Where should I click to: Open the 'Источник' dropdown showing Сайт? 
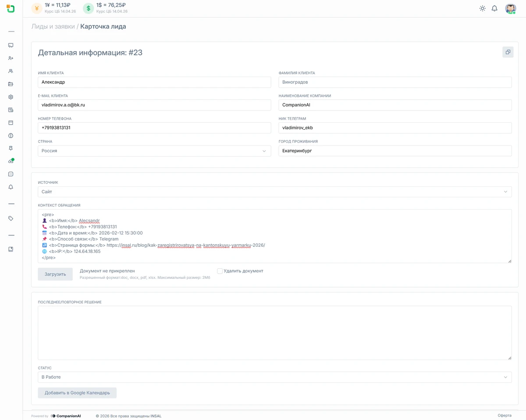click(274, 192)
